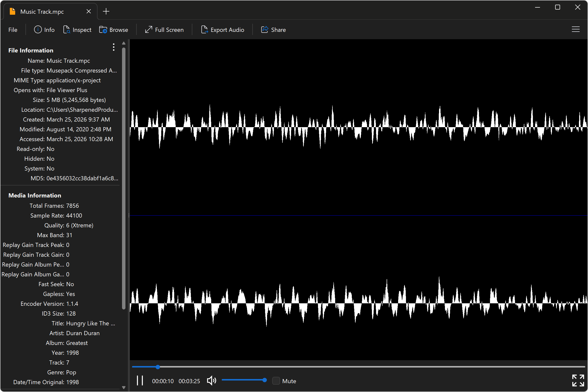Open the Info panel

(x=44, y=30)
